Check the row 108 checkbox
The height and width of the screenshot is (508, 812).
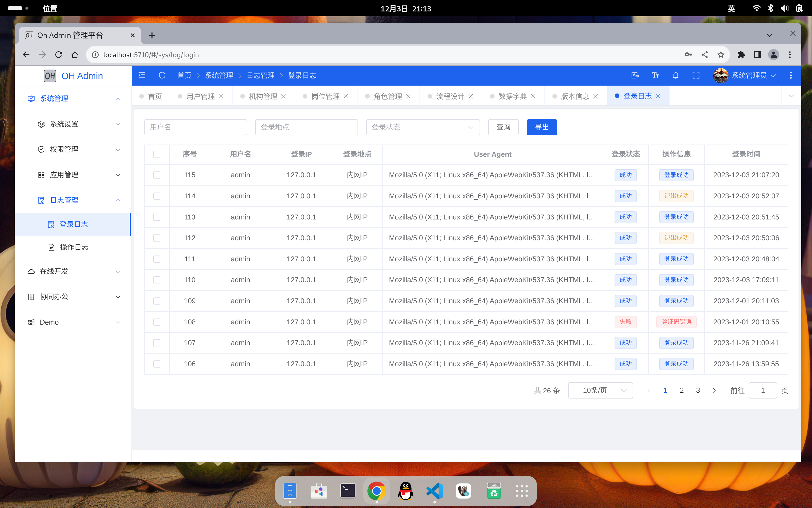157,322
